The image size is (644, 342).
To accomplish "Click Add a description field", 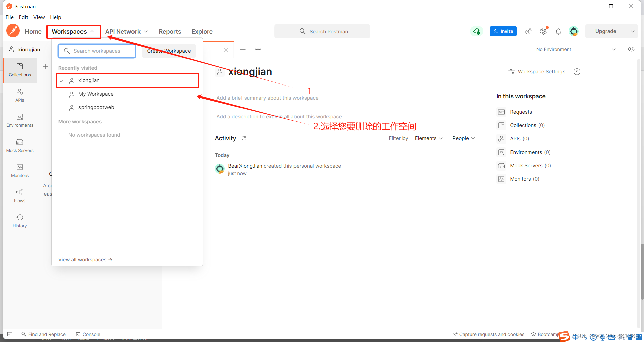I will pos(279,117).
